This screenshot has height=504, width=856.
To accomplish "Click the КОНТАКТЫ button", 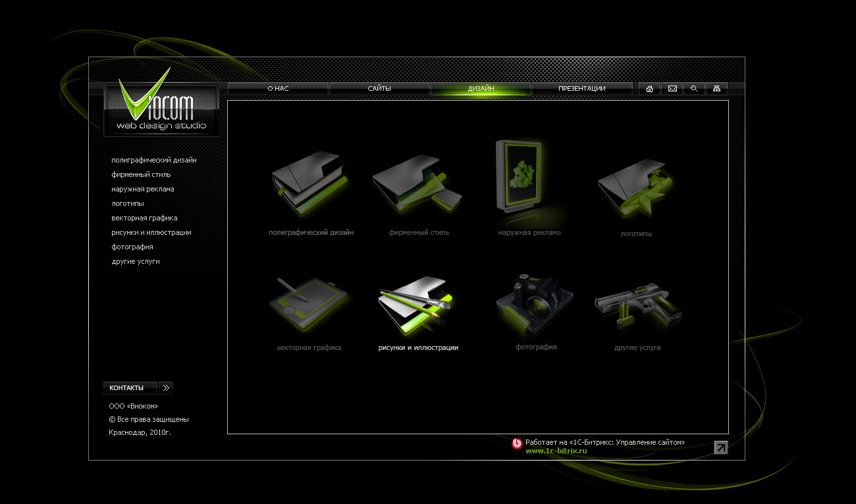I will (x=130, y=388).
